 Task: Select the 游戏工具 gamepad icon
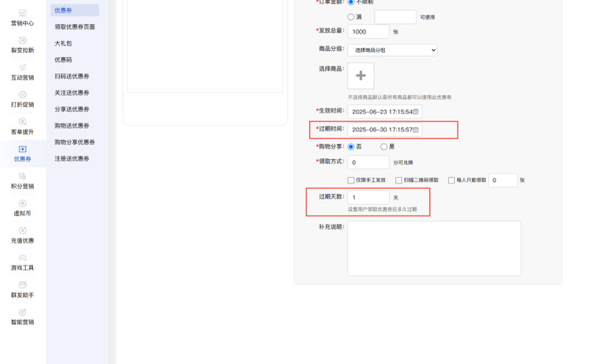coord(22,258)
